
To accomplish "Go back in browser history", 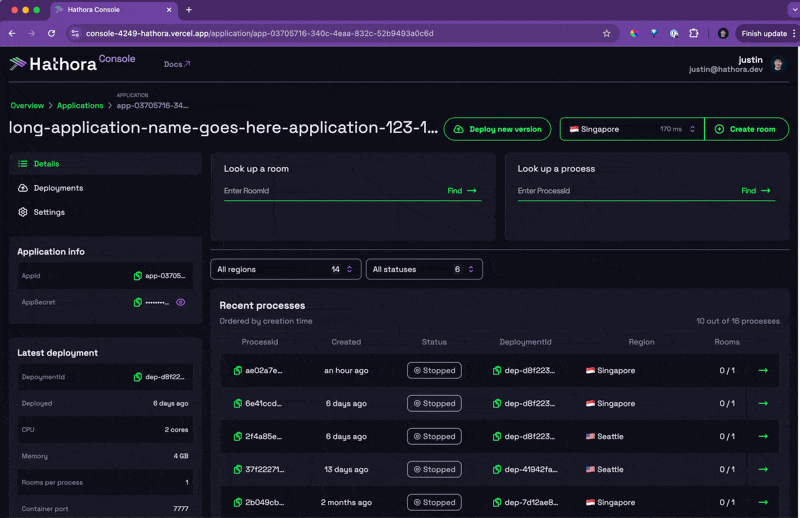I will (x=12, y=34).
